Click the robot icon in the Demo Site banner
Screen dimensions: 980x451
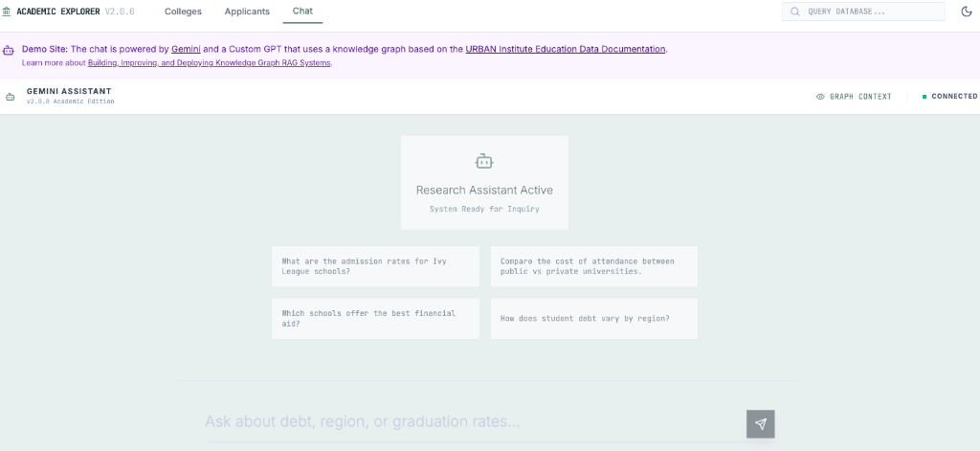pyautogui.click(x=8, y=50)
